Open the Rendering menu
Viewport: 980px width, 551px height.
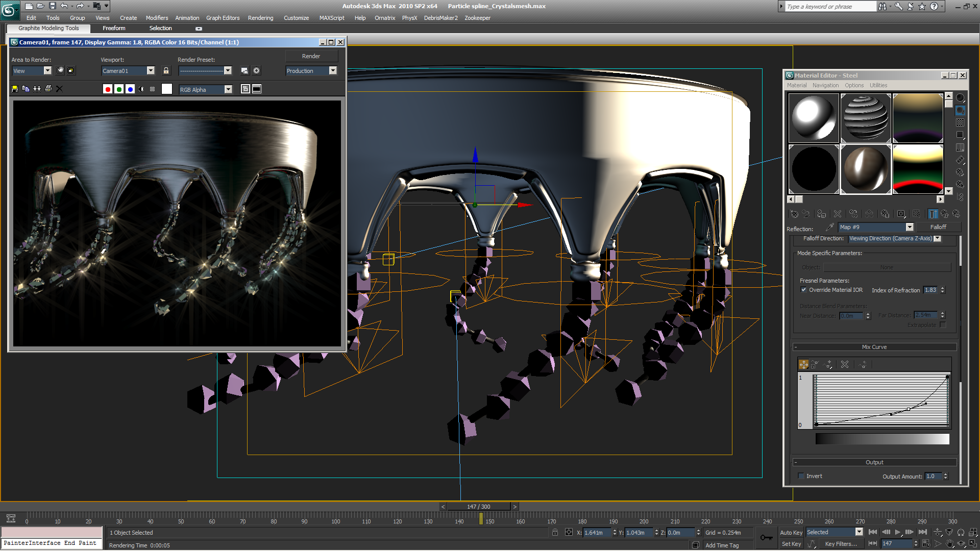coord(260,18)
